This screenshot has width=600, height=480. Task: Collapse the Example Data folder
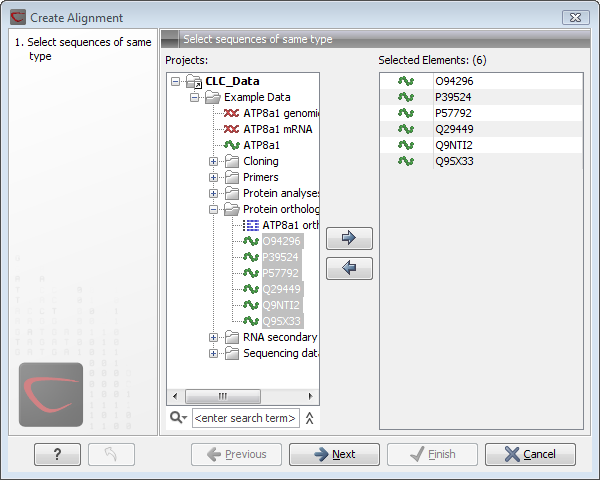coord(194,97)
